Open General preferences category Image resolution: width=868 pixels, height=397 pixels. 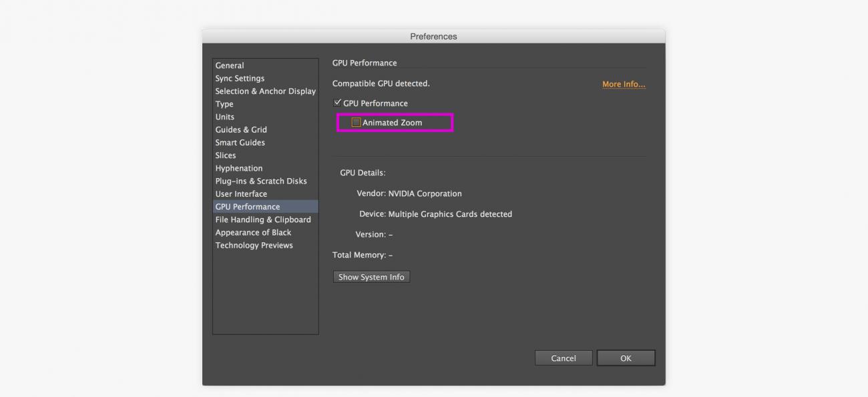coord(265,65)
